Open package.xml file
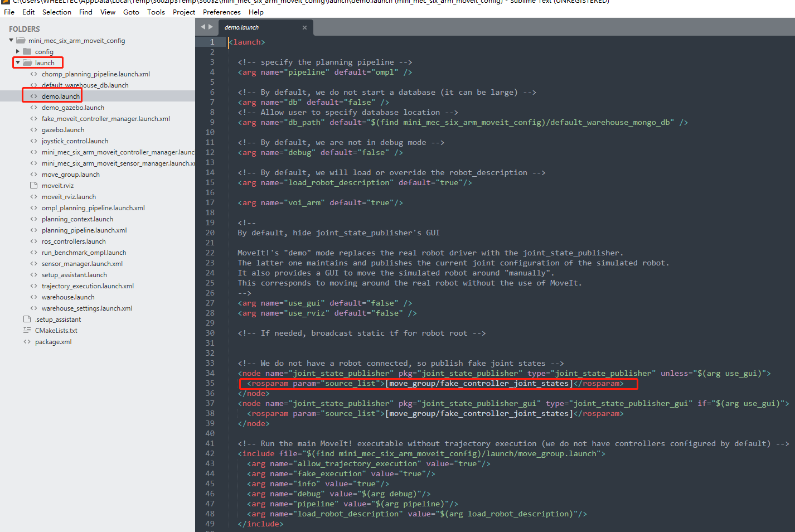 click(x=53, y=342)
